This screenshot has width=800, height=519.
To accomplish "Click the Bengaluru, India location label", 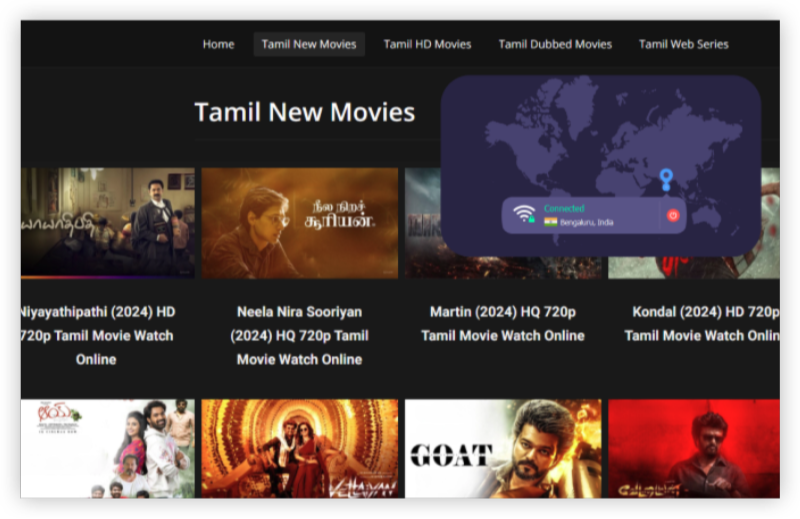I will [586, 223].
